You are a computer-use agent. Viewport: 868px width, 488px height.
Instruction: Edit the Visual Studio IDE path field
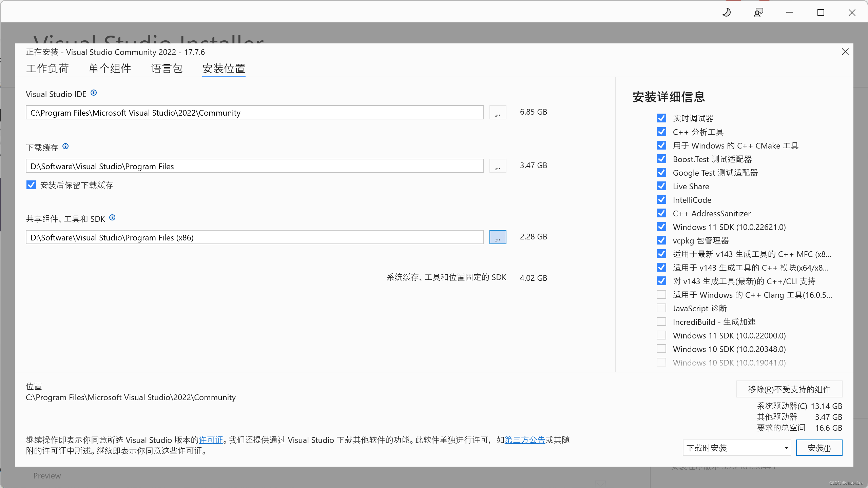click(x=255, y=112)
